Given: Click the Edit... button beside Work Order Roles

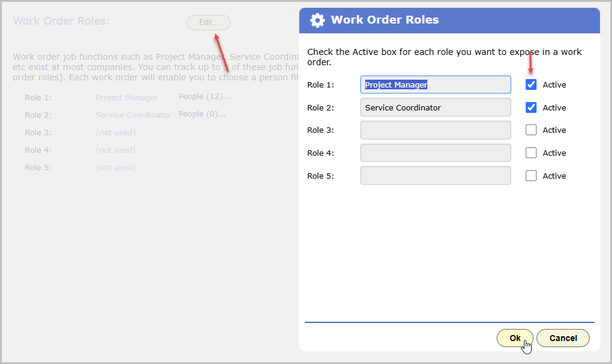Looking at the screenshot, I should point(208,23).
